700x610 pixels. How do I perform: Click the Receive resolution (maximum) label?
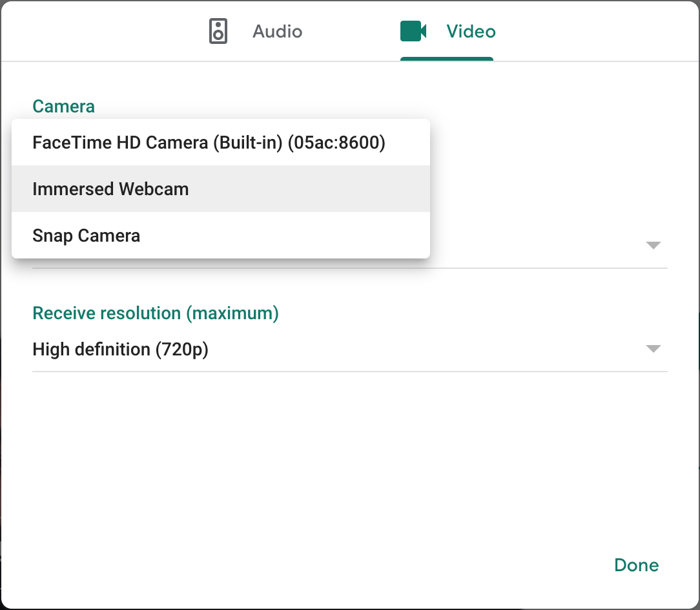click(156, 313)
